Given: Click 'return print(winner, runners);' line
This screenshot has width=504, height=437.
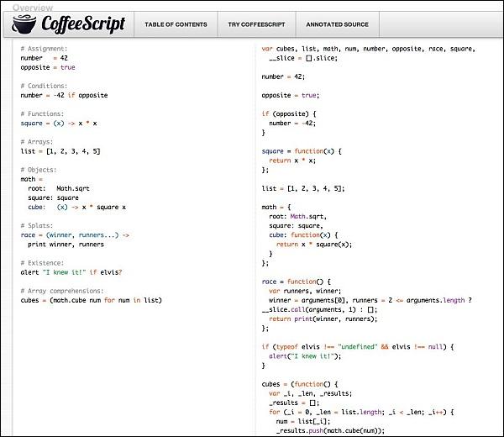Looking at the screenshot, I should point(323,319).
